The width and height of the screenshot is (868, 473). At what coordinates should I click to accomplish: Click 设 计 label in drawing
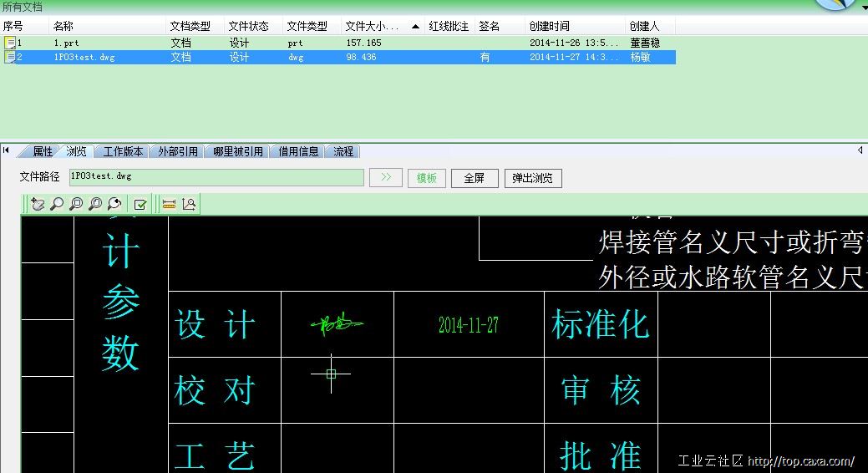click(x=215, y=324)
